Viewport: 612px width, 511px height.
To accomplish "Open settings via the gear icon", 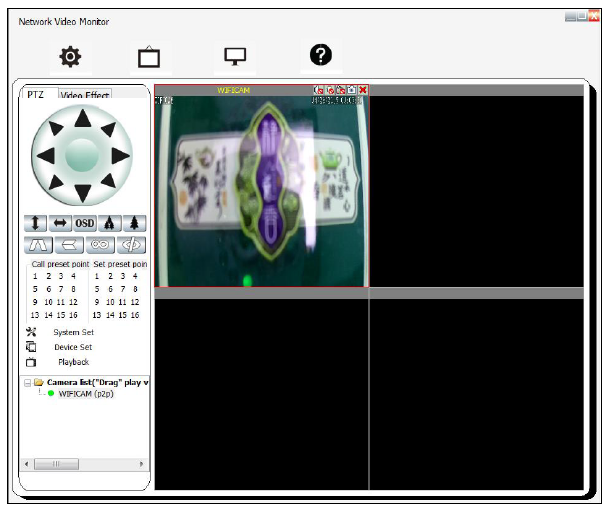I will [x=70, y=57].
